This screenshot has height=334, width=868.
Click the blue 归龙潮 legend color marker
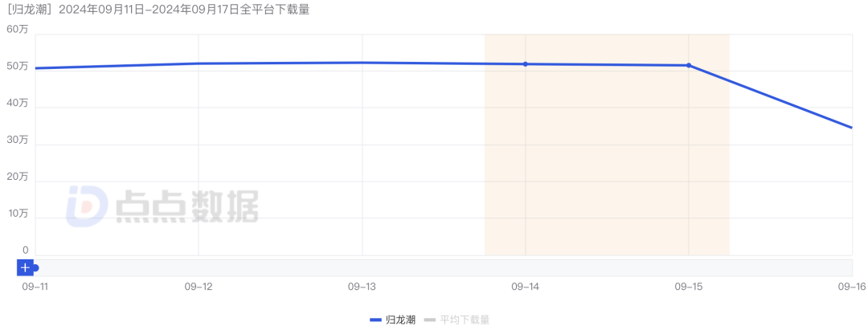point(375,320)
